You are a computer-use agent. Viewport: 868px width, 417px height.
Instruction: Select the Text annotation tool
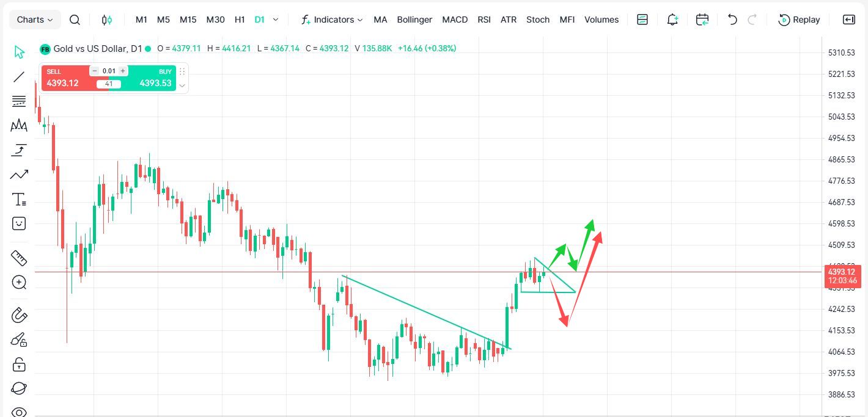pos(19,199)
